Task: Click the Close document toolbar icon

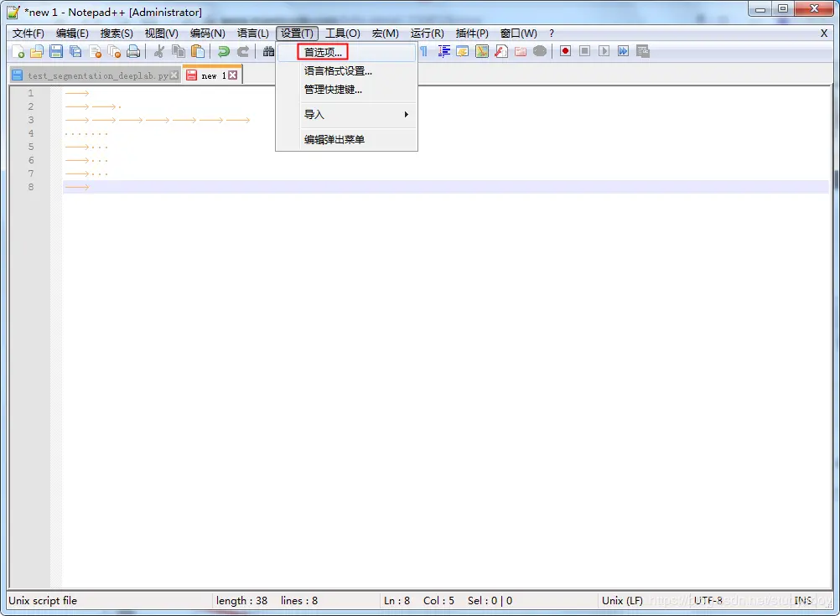Action: pyautogui.click(x=95, y=51)
